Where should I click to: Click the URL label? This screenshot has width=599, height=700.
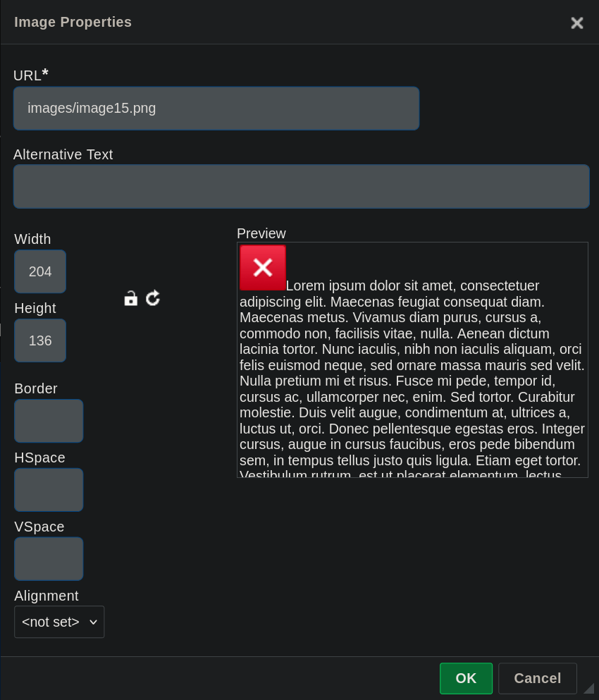[28, 75]
